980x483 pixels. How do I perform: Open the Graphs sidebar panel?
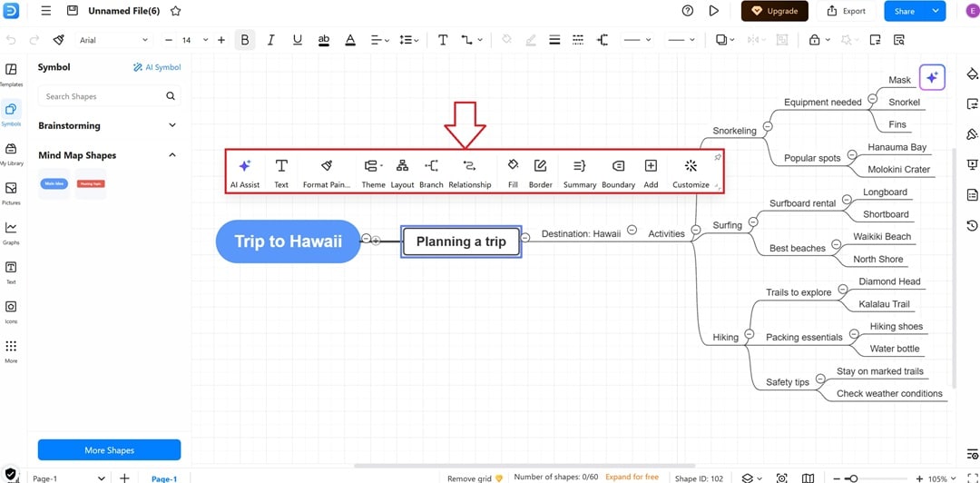[11, 232]
